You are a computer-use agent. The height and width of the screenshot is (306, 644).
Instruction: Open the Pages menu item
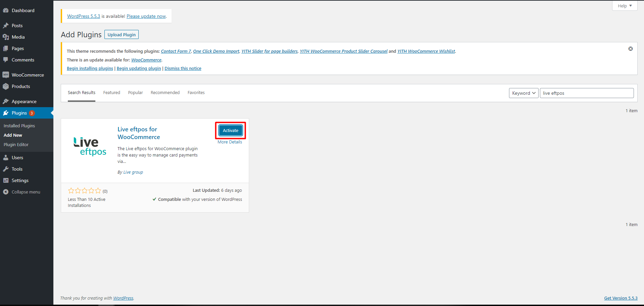(x=27, y=48)
